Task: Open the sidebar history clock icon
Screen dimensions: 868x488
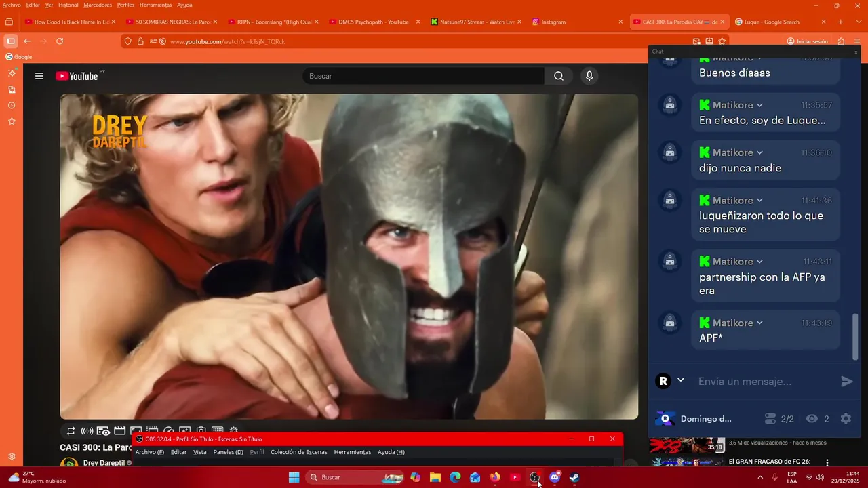Action: pyautogui.click(x=12, y=105)
